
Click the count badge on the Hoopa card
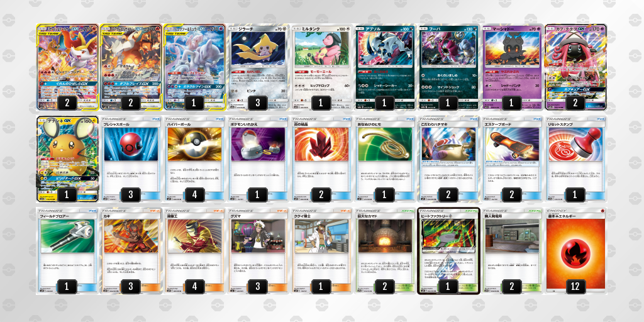click(x=448, y=103)
